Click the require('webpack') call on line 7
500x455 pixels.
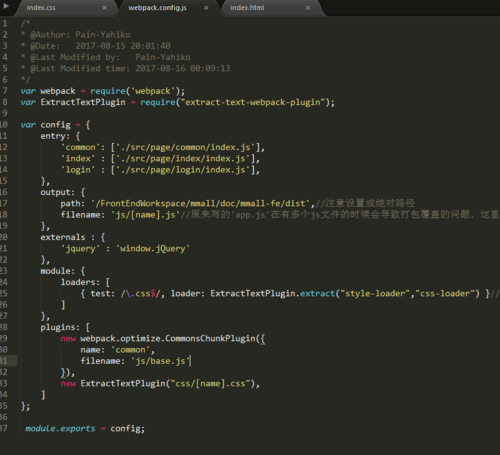(135, 91)
